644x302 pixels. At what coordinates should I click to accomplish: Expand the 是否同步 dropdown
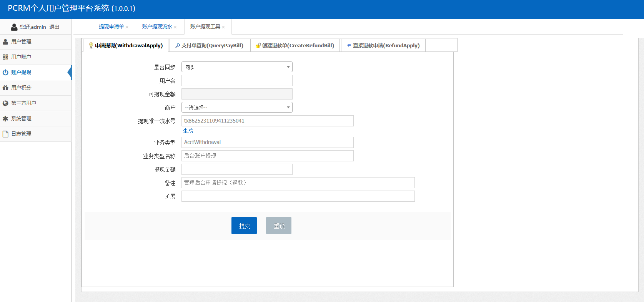point(237,67)
